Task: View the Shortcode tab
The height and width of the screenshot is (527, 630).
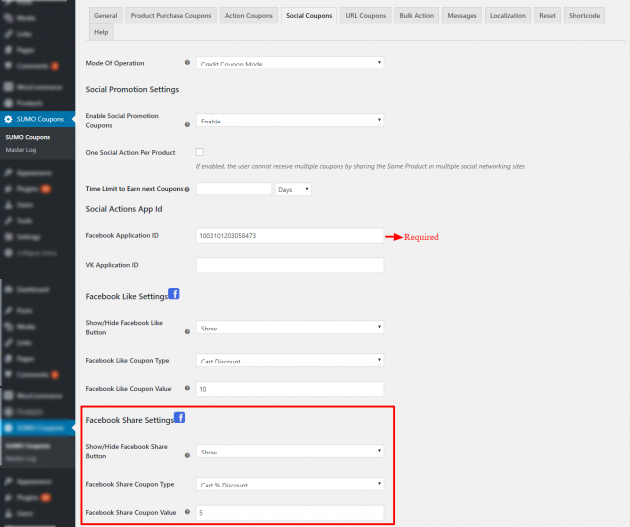Action: tap(584, 16)
